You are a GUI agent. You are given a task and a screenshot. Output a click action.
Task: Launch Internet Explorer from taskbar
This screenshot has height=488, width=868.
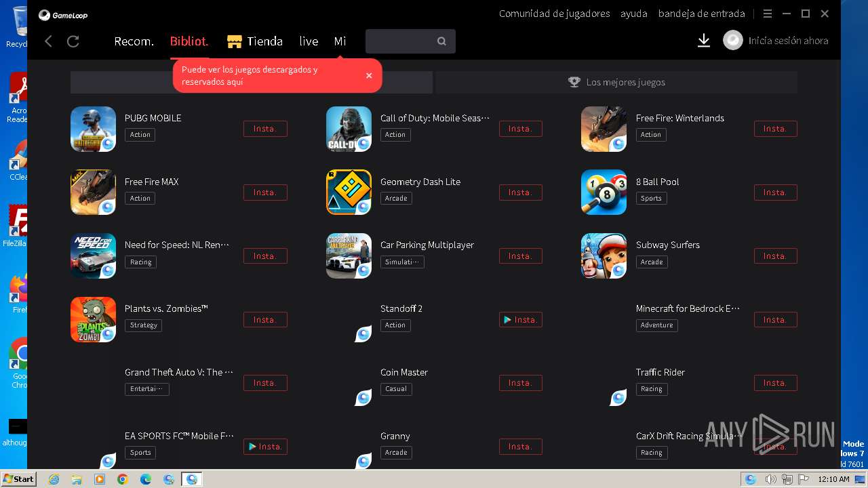pyautogui.click(x=54, y=479)
